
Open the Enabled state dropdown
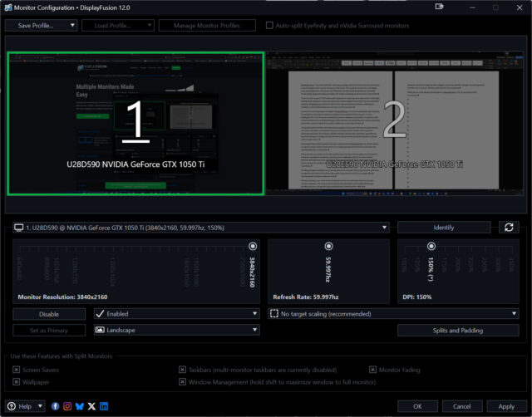[177, 314]
